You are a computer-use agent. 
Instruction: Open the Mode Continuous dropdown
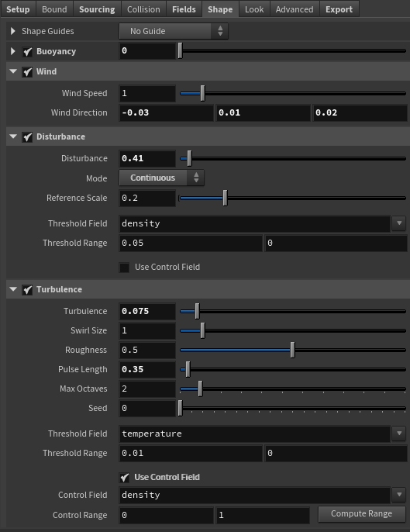161,178
